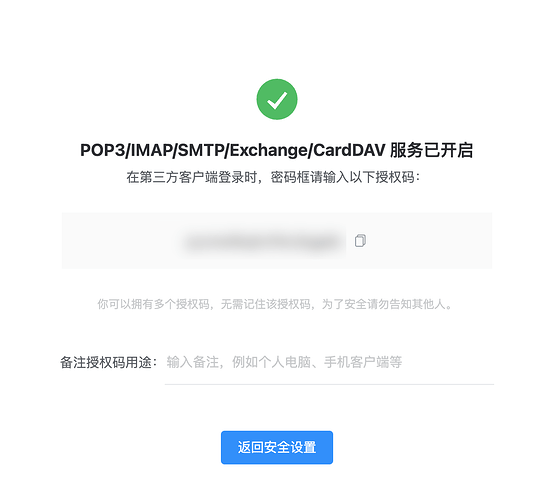Viewport: 555px width, 500px height.
Task: Click the word Exchange in the heading
Action: coord(269,150)
